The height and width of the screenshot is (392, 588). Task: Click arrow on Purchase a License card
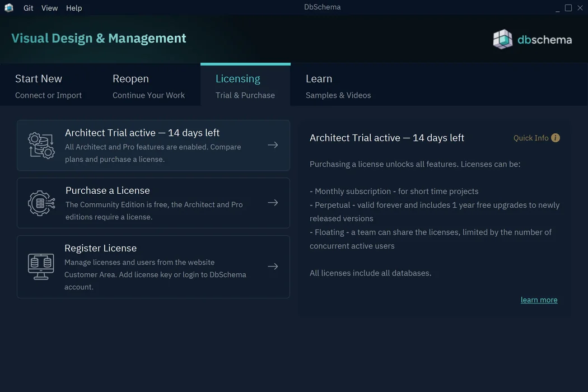tap(273, 203)
